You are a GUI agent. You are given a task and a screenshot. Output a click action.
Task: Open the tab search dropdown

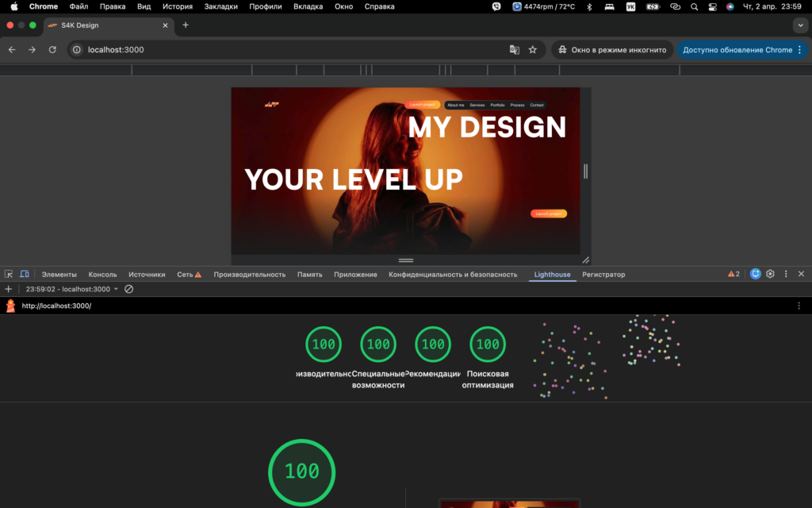pyautogui.click(x=800, y=25)
